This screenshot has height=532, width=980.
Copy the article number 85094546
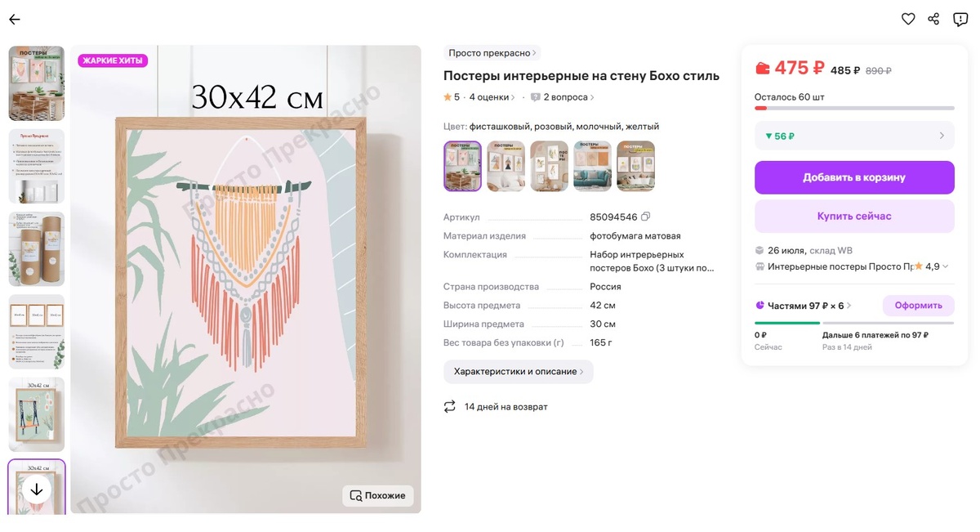[646, 217]
